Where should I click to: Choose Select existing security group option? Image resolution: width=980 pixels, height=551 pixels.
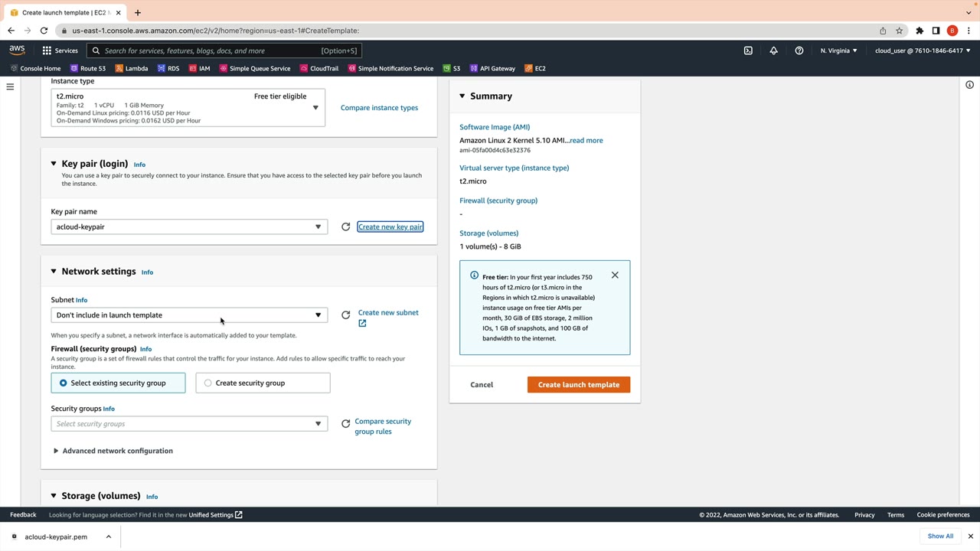[118, 383]
